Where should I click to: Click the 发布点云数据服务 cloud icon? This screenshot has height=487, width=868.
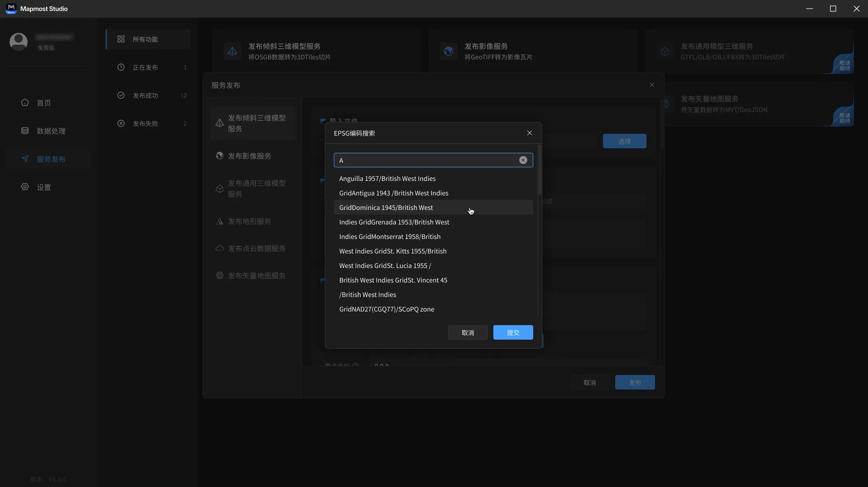pyautogui.click(x=220, y=248)
